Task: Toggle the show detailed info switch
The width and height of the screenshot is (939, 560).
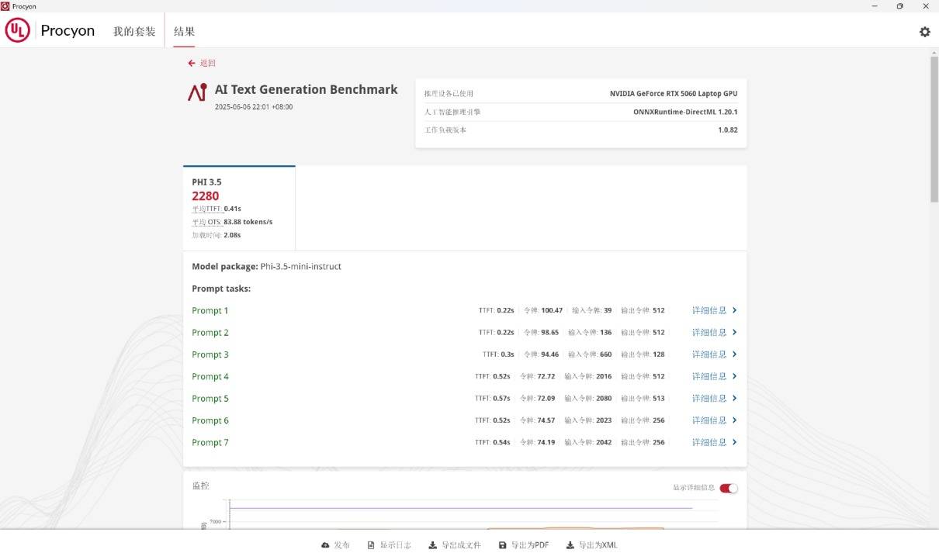Action: click(x=728, y=488)
